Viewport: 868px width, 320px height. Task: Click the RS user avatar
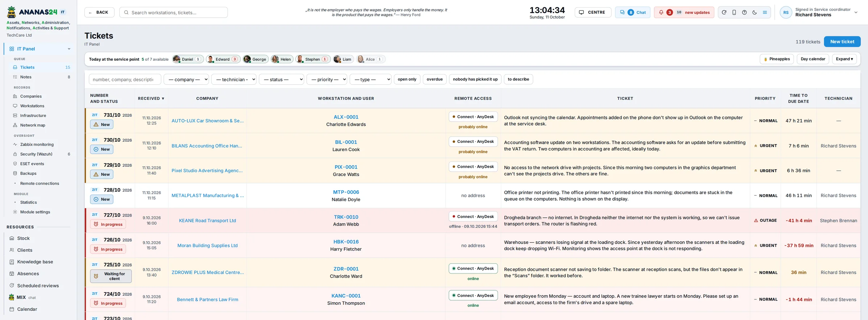pos(786,12)
